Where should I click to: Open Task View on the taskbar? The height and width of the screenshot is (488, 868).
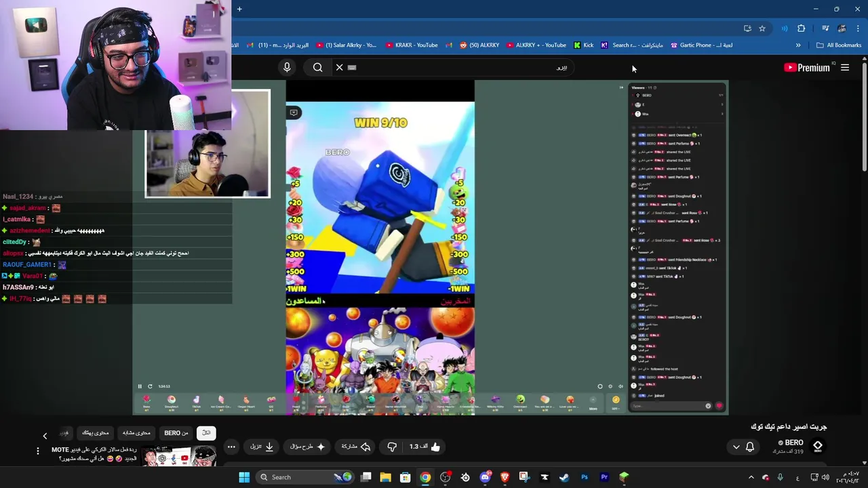click(x=366, y=477)
